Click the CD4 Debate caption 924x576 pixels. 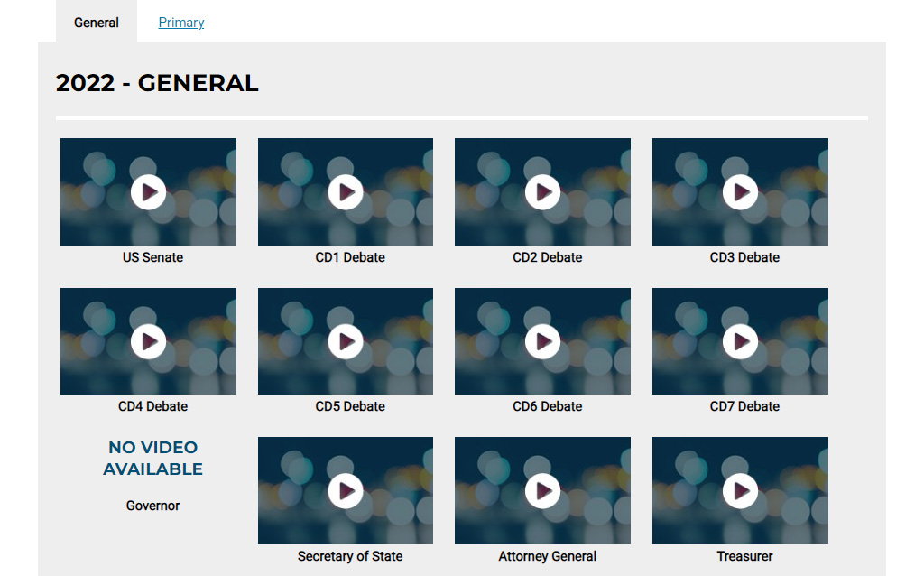152,407
